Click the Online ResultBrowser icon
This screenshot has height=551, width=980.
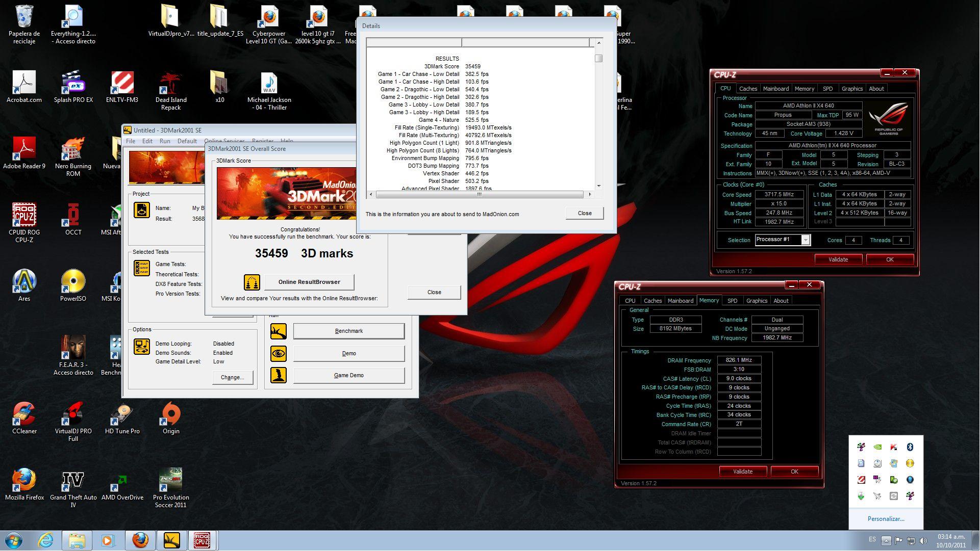[252, 282]
